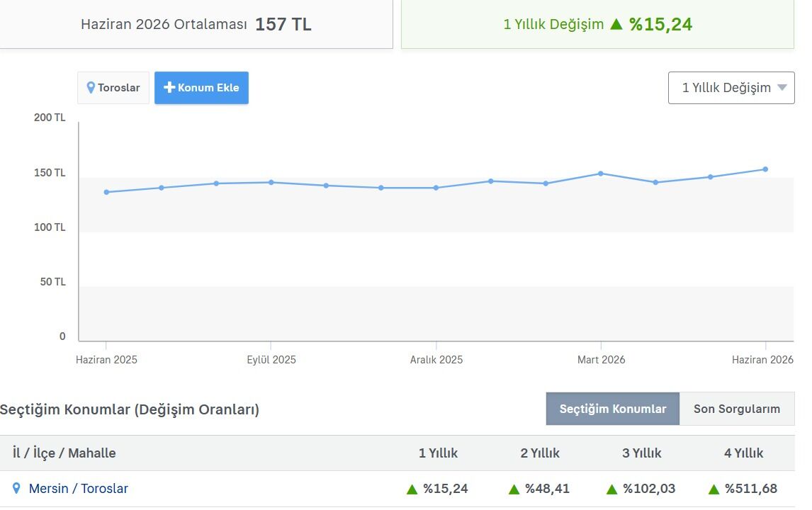Click the Haziran 2026 data point on chart
The width and height of the screenshot is (812, 510).
pos(765,169)
